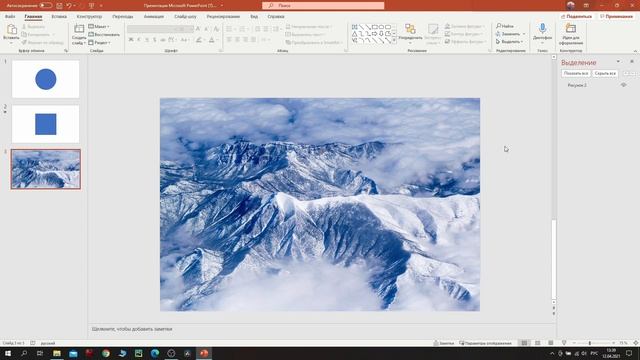
Task: Click the save icon in title bar
Action: (x=59, y=6)
